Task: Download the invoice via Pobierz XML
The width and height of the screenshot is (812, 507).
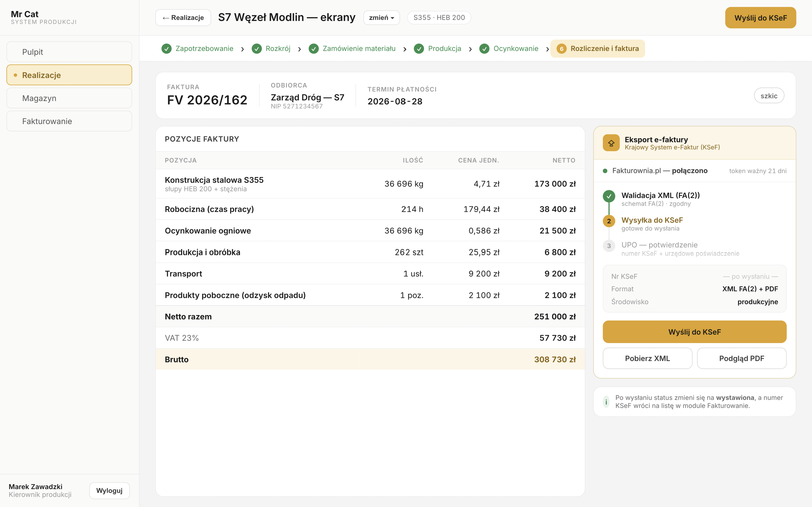Action: pyautogui.click(x=647, y=358)
